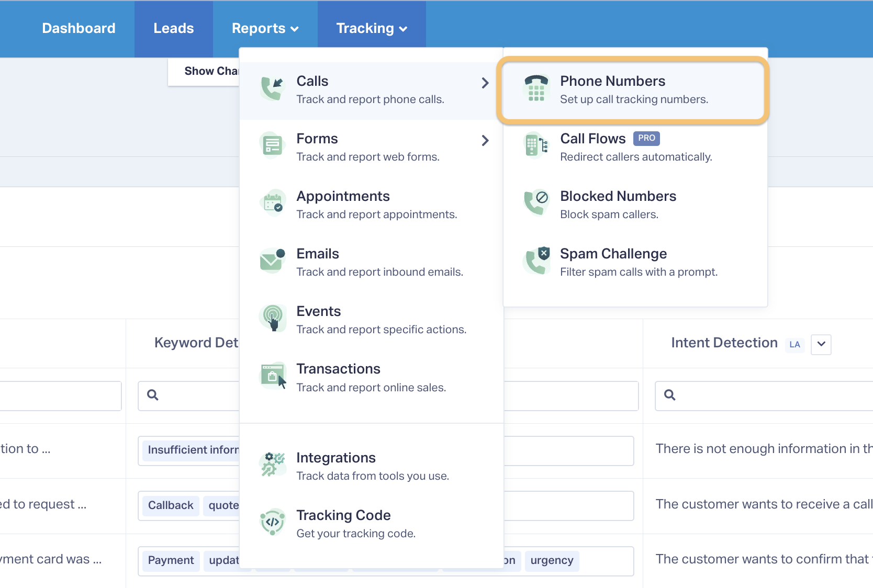Viewport: 873px width, 588px height.
Task: Click the Appointments calendar icon
Action: pos(273,203)
